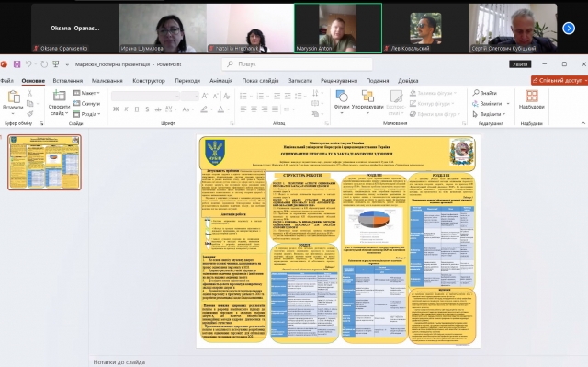Expand the Layout (Макет) dropdown
Screen dimensions: 588x367
coord(87,93)
